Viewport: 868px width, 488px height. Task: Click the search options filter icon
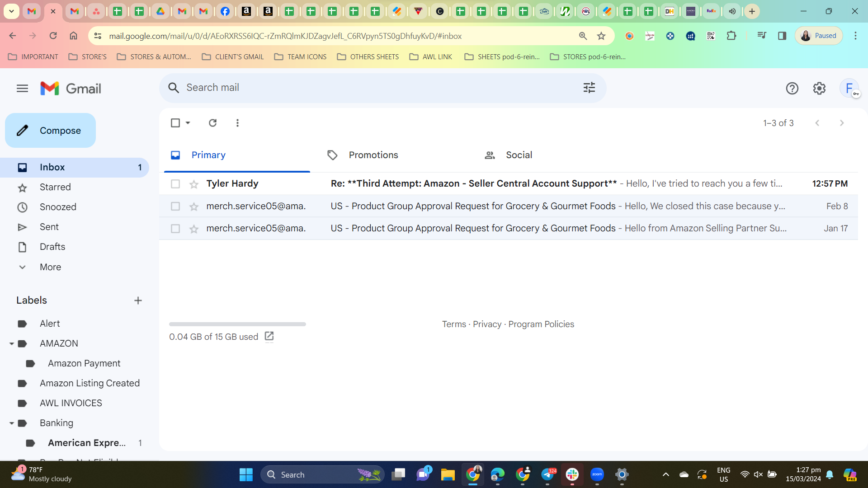tap(589, 88)
